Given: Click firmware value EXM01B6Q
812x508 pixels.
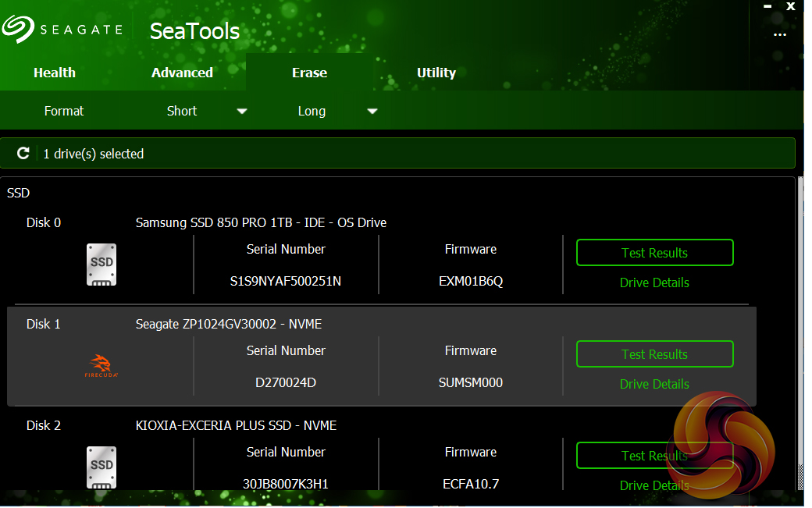Looking at the screenshot, I should (471, 281).
